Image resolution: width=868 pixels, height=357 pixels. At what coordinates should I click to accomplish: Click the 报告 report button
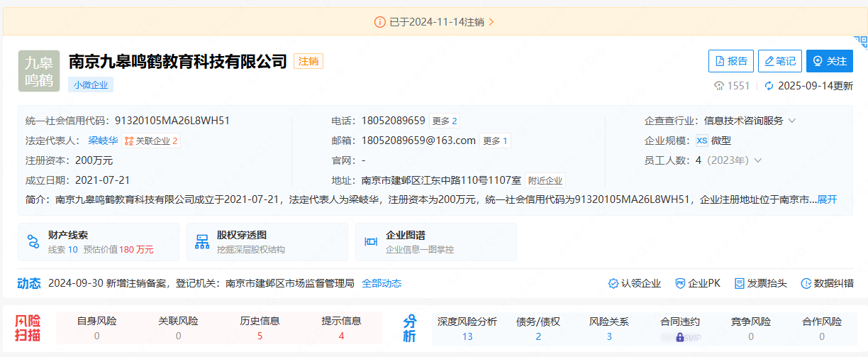730,61
